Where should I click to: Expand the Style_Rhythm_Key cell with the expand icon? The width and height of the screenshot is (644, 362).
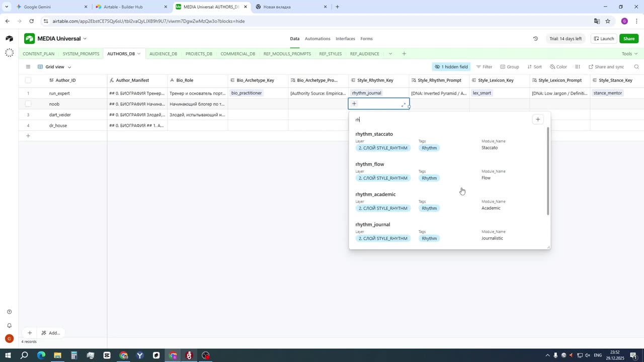tap(404, 105)
